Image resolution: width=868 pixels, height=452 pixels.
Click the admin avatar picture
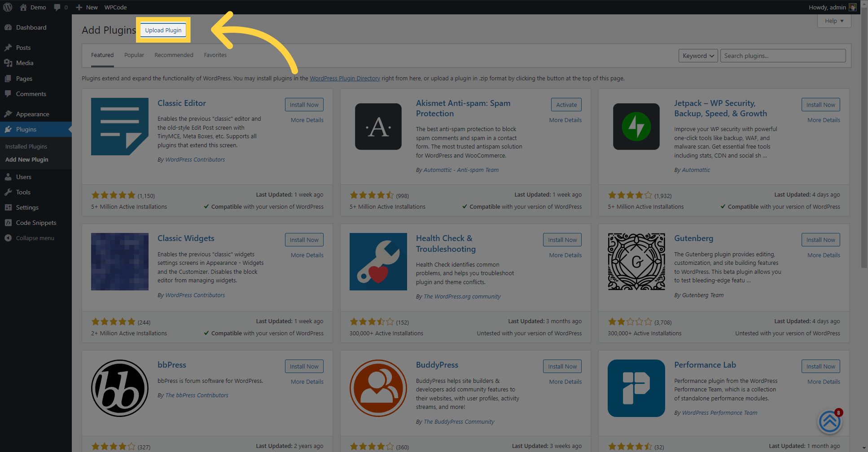pyautogui.click(x=853, y=7)
